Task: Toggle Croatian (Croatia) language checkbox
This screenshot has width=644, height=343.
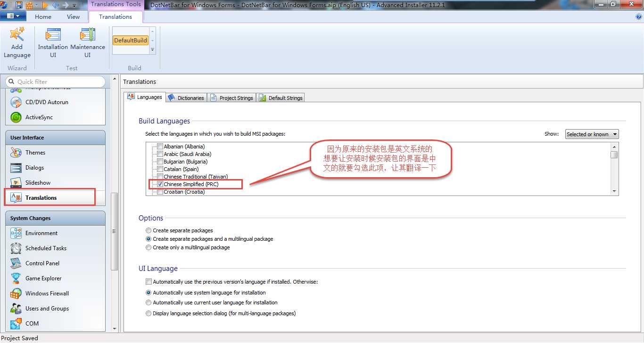Action: (160, 192)
